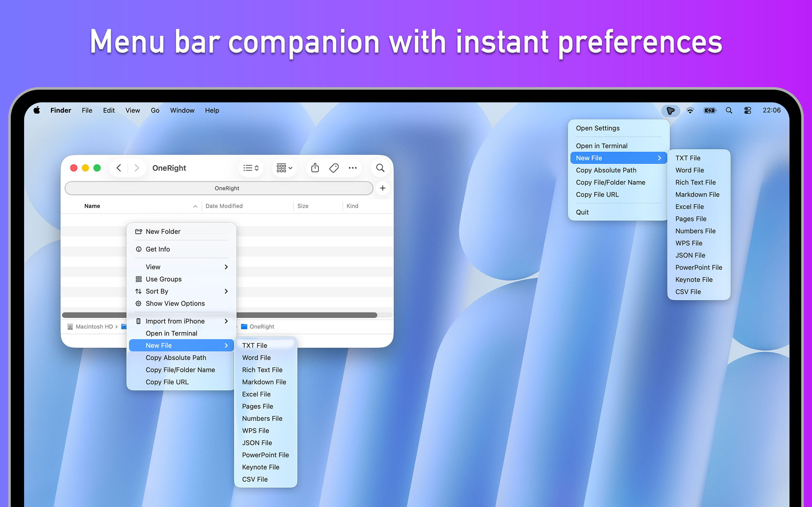Select Open Settings in menu bar dropdown
This screenshot has height=507, width=812.
[x=598, y=128]
